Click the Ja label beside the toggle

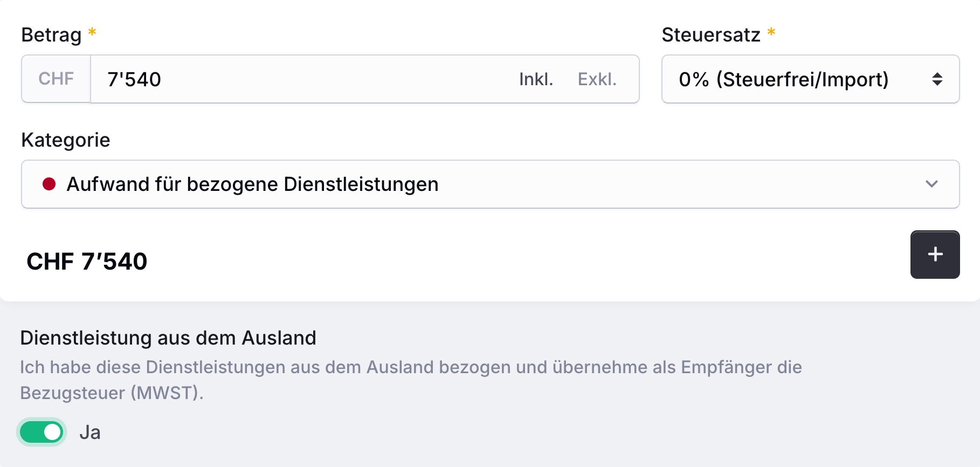click(x=90, y=432)
